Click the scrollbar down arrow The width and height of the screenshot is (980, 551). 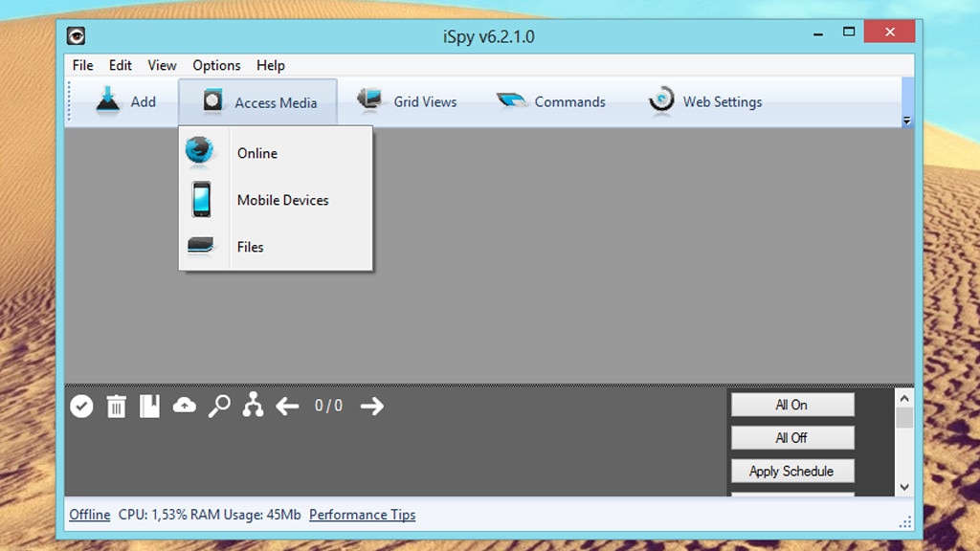tap(903, 487)
